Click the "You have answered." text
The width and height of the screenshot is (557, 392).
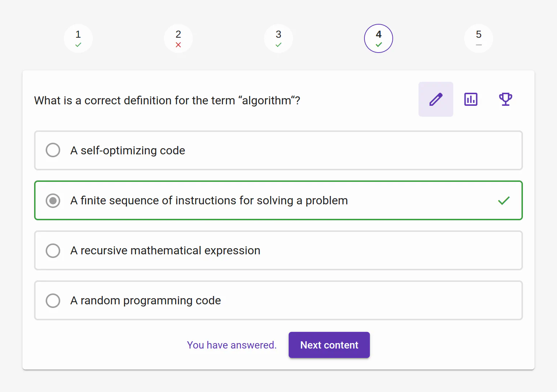coord(232,345)
